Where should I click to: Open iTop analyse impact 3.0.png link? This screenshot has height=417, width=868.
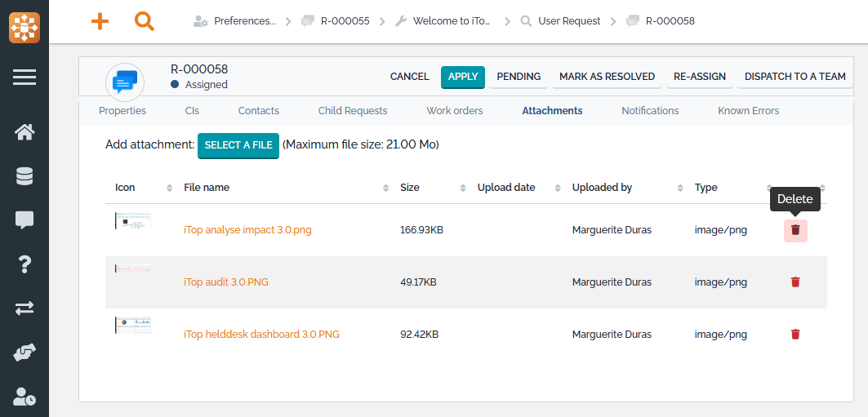tap(247, 230)
